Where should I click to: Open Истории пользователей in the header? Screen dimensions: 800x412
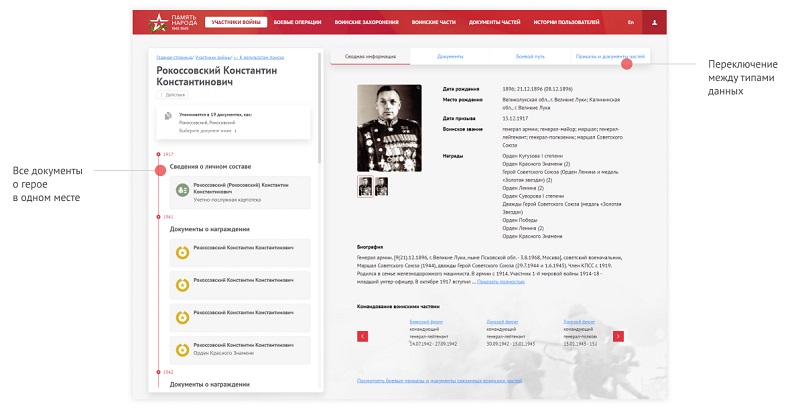pyautogui.click(x=566, y=22)
